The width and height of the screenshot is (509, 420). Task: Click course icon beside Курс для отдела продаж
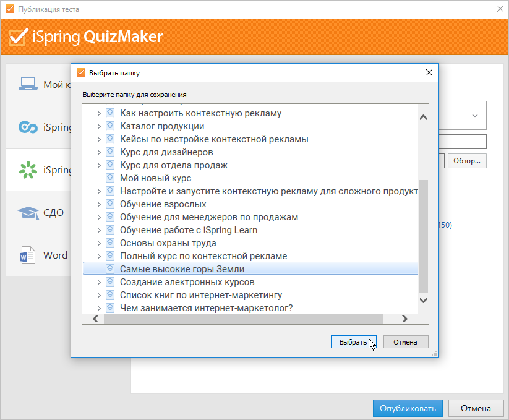click(110, 165)
